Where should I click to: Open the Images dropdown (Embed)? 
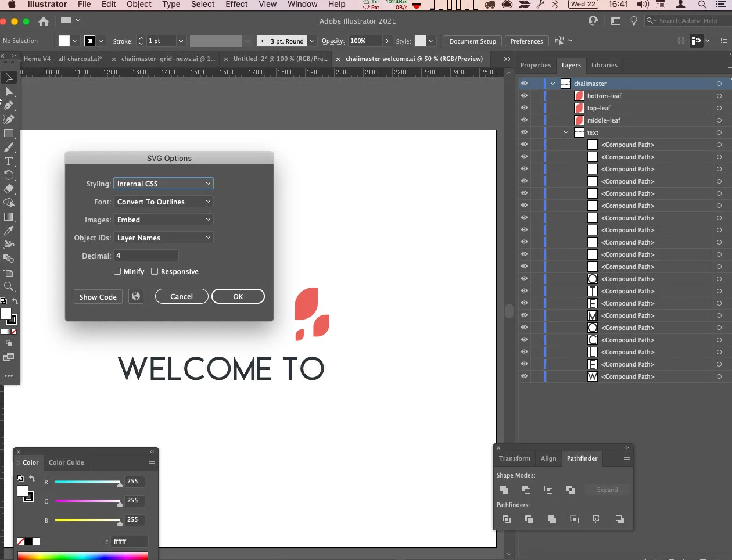[163, 220]
